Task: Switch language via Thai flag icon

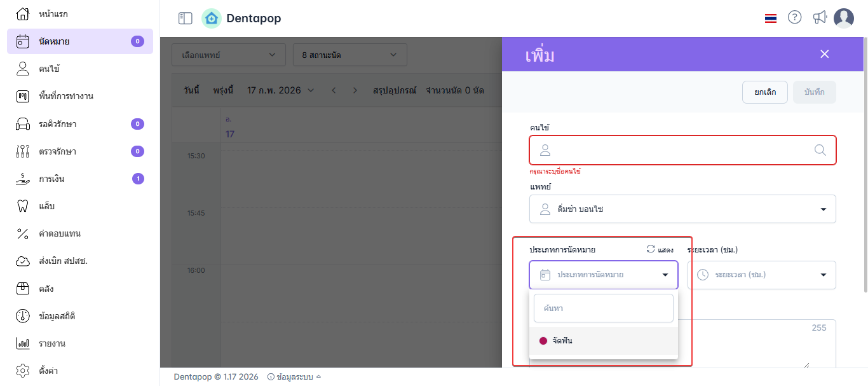Action: click(771, 18)
